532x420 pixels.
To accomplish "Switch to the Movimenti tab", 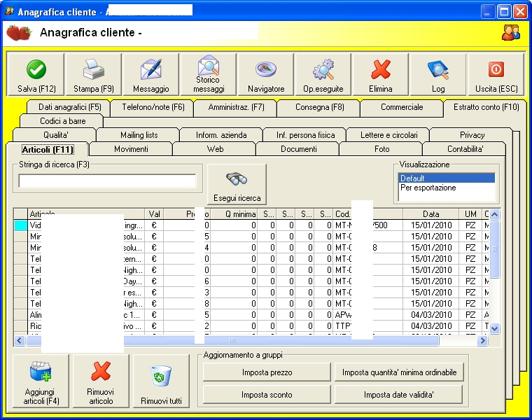I will [x=131, y=149].
